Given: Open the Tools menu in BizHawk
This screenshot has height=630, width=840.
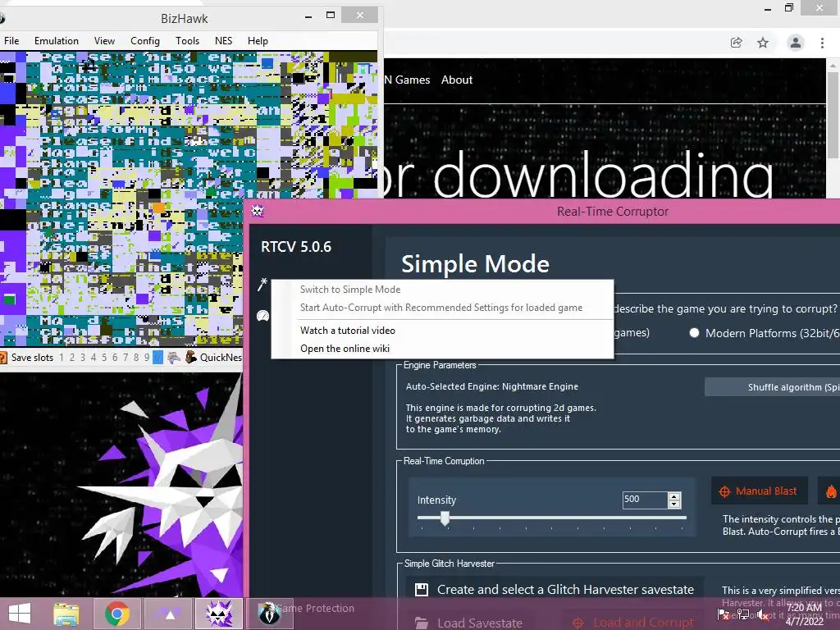Looking at the screenshot, I should [x=188, y=41].
